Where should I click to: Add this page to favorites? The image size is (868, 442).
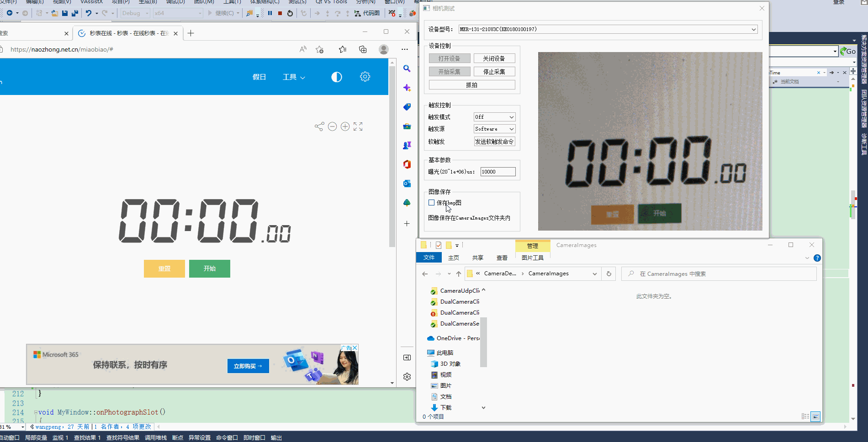tap(320, 49)
